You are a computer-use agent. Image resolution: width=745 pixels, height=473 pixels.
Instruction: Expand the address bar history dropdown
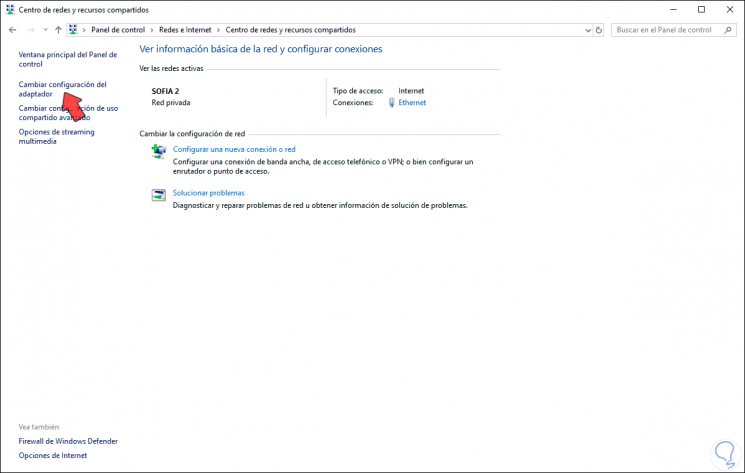coord(588,30)
